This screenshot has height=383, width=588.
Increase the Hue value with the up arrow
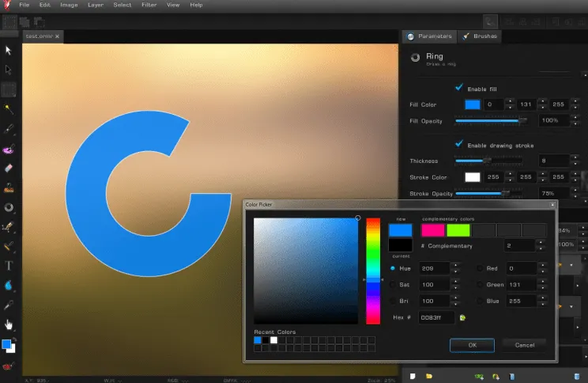[456, 265]
